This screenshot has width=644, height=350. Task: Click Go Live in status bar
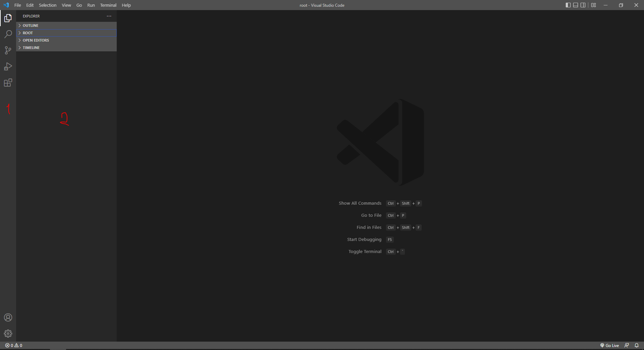(x=609, y=345)
